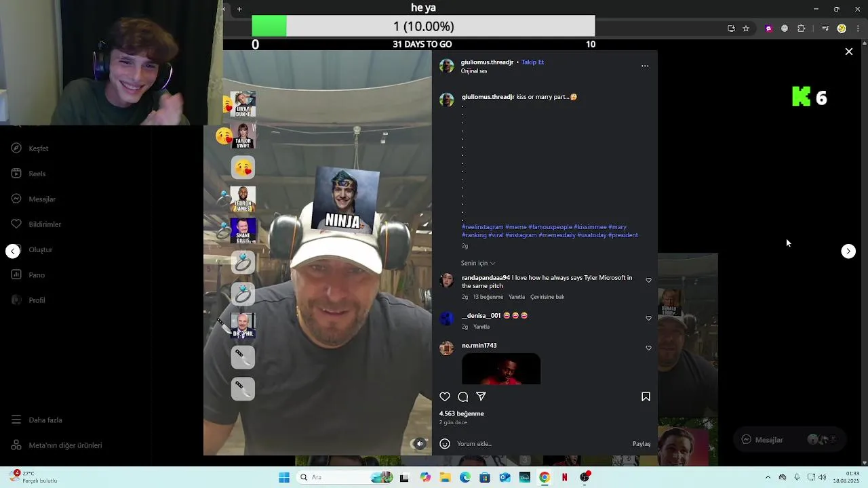The height and width of the screenshot is (488, 868).
Task: Reply to randapandaaa94 with Yanıtla
Action: tap(517, 297)
